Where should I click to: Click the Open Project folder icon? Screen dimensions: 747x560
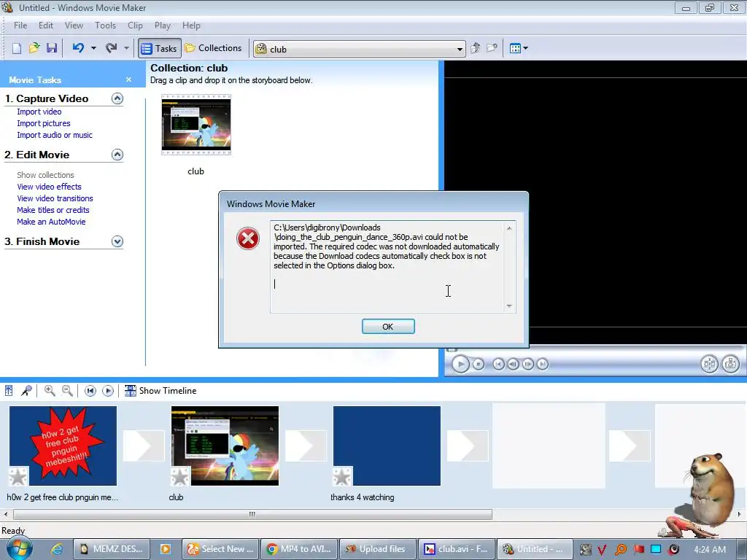pos(34,48)
